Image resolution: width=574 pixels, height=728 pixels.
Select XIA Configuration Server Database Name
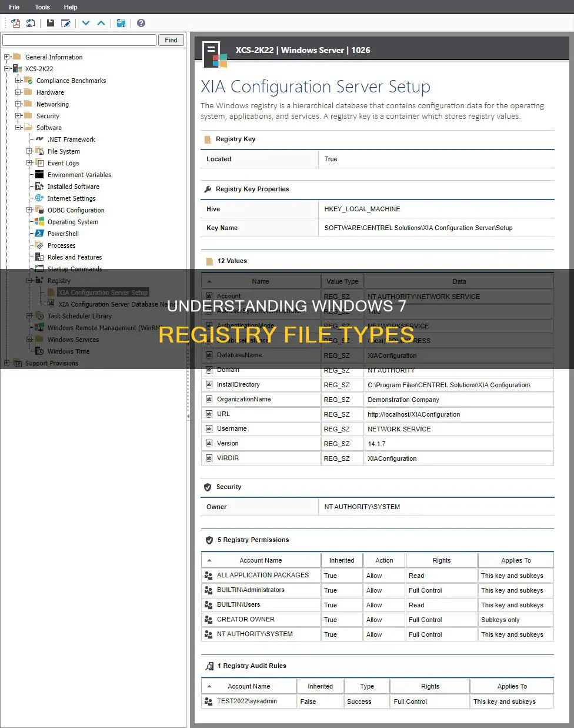pos(114,304)
